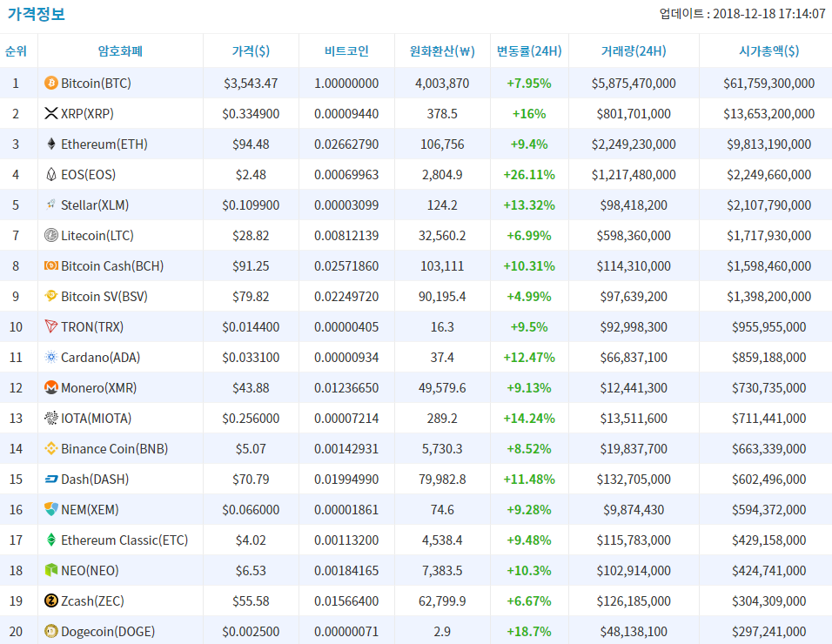Open the NEO(NEO) link
The image size is (832, 644).
coord(91,571)
